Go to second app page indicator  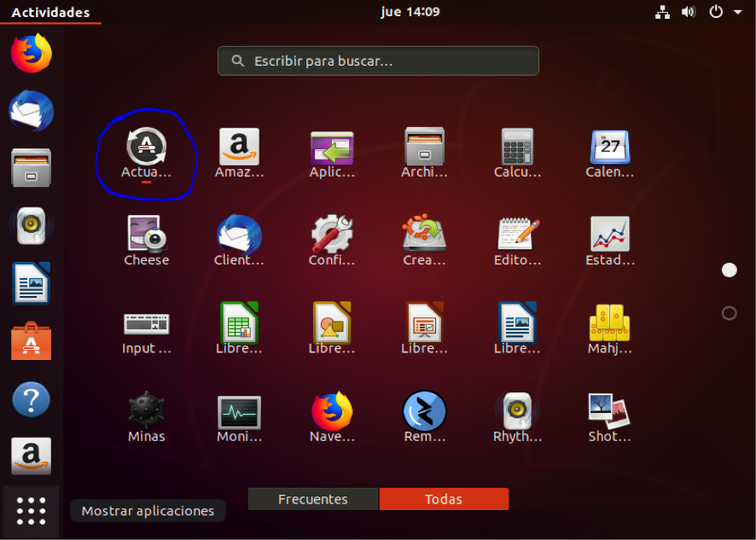[729, 313]
